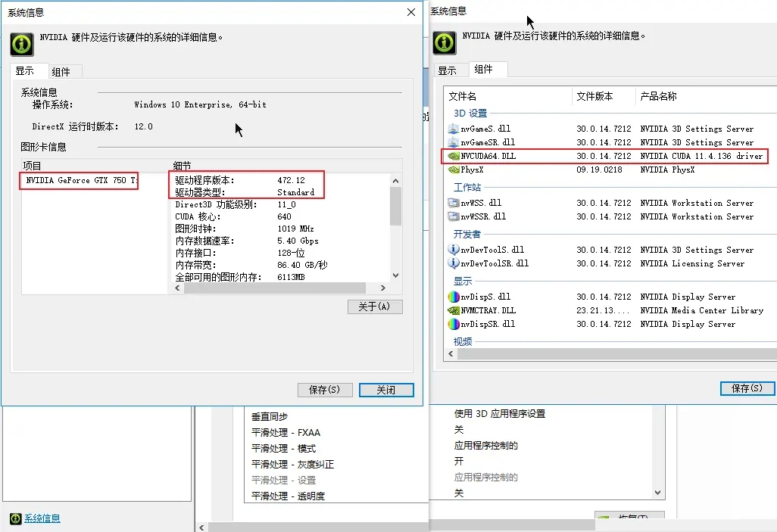Screen dimensions: 777x532
Task: Sort by 文件名 column header
Action: click(x=508, y=96)
